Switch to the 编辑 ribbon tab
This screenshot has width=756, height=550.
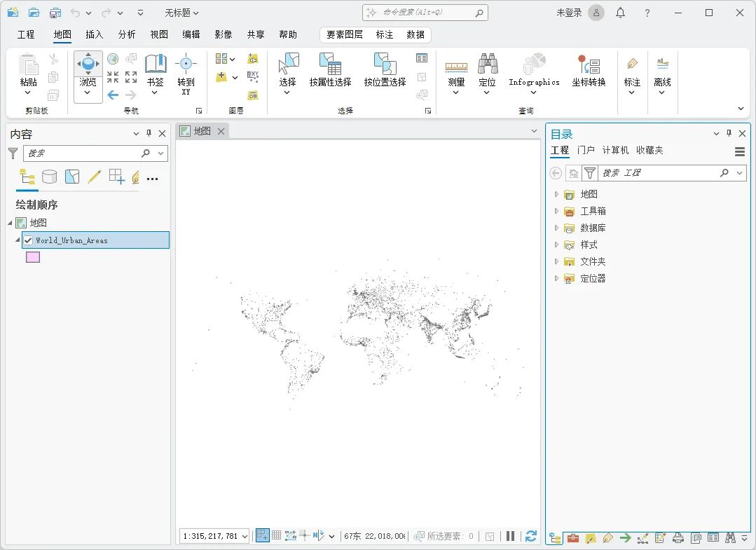point(191,34)
